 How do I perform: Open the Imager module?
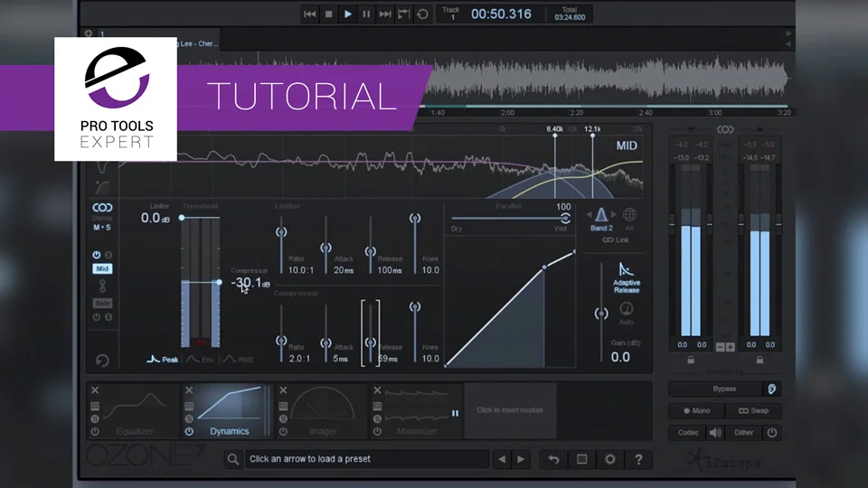point(323,411)
